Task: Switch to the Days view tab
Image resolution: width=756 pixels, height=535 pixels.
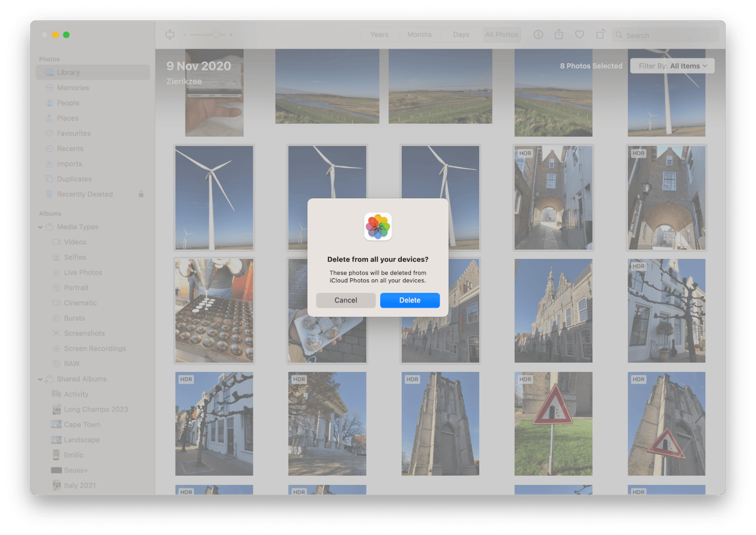Action: 461,35
